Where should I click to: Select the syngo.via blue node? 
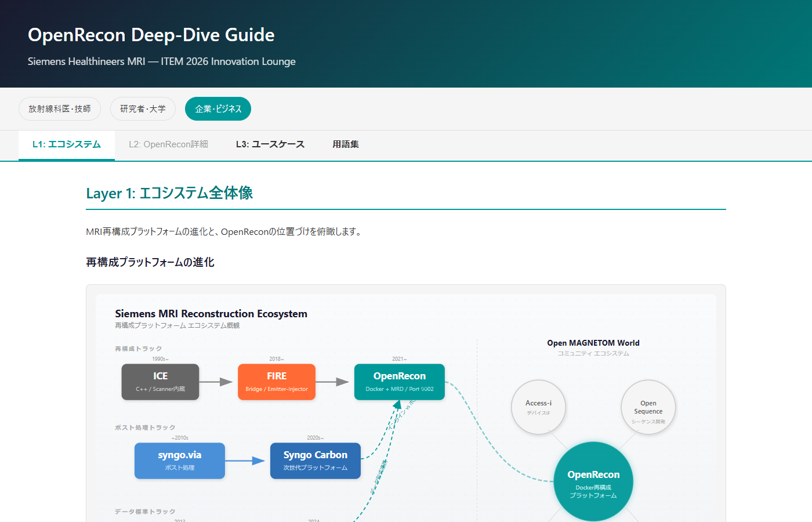coord(180,461)
